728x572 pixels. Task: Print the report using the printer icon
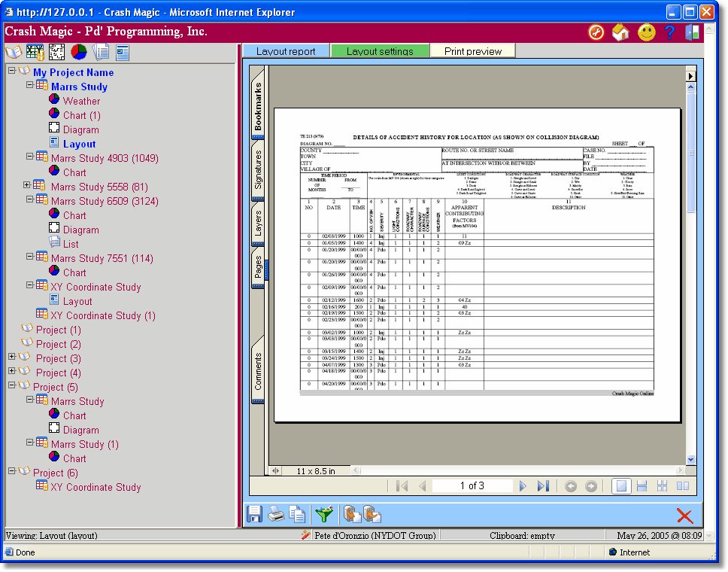point(275,514)
